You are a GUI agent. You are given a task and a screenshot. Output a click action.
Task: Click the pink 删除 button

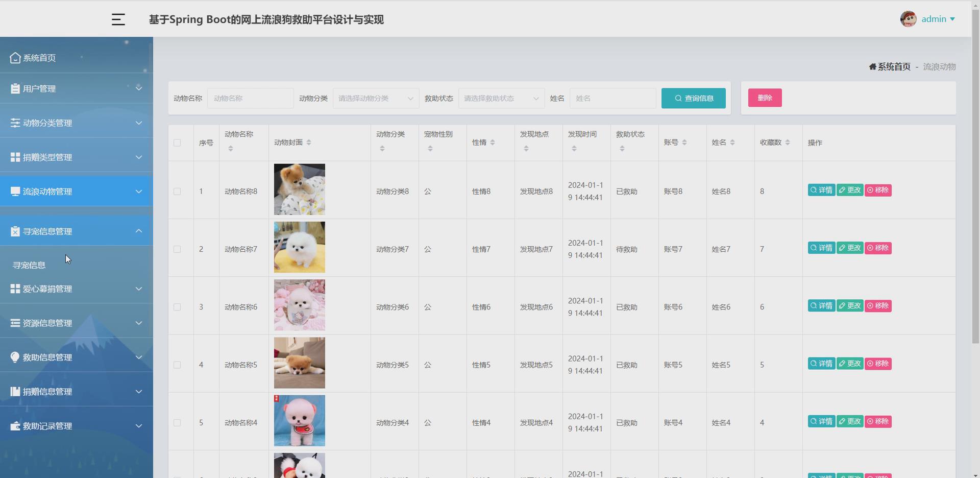coord(765,98)
